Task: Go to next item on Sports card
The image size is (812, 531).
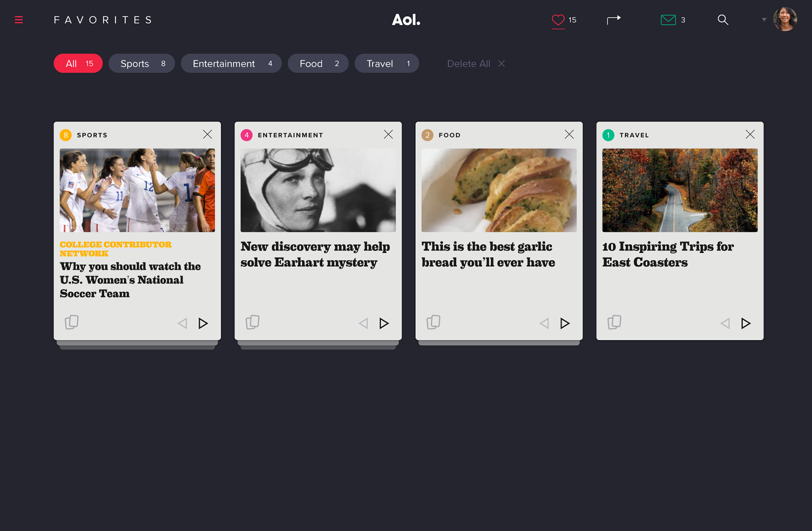Action: [x=203, y=323]
